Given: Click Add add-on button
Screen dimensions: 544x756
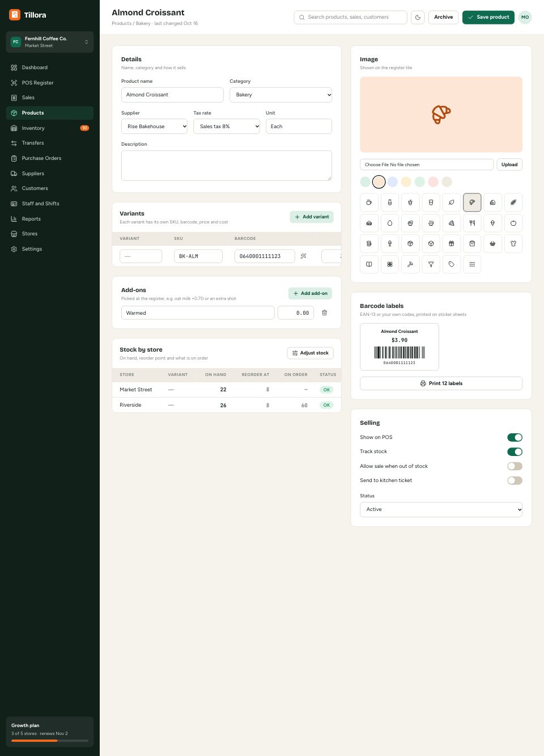Looking at the screenshot, I should pos(310,293).
